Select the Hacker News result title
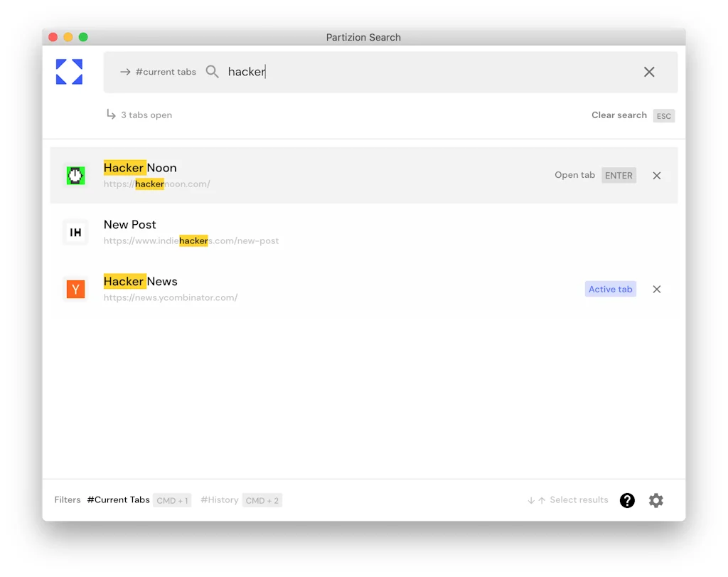728x577 pixels. click(140, 282)
